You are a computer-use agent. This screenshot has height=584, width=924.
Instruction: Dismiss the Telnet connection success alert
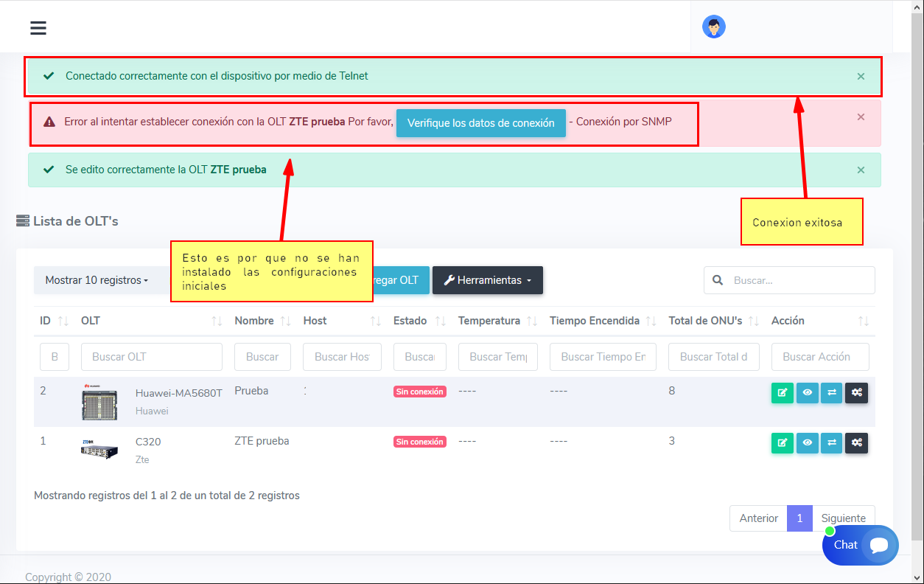pyautogui.click(x=861, y=76)
